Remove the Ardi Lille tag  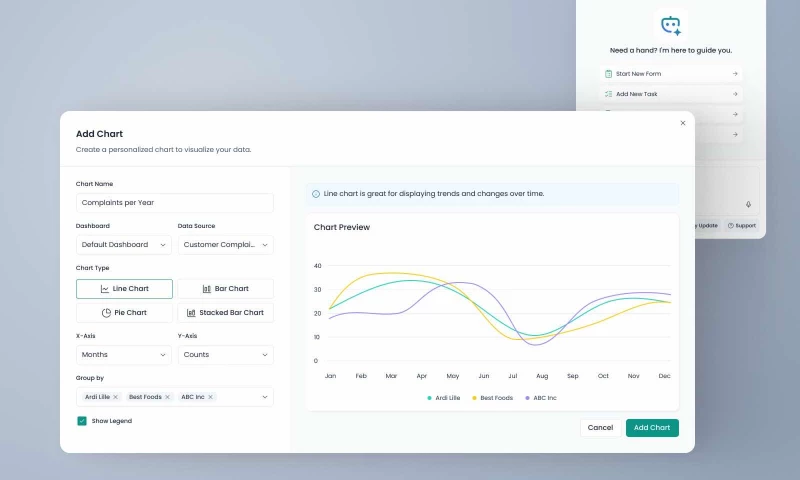[x=116, y=397]
